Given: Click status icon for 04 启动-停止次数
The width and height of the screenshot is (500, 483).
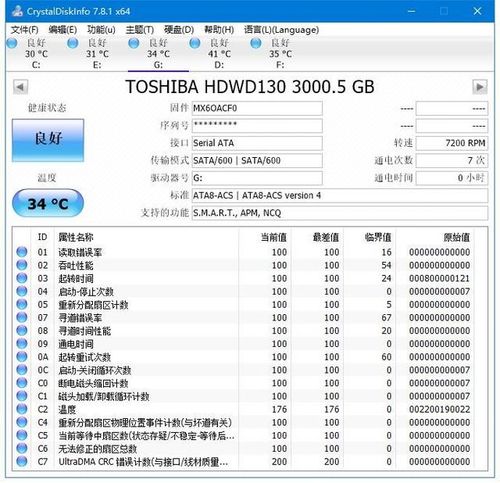Looking at the screenshot, I should (22, 291).
